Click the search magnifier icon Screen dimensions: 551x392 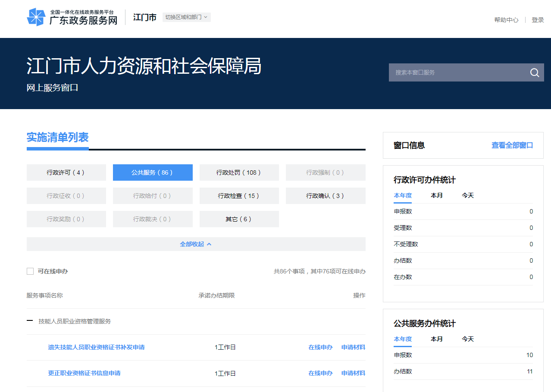535,72
